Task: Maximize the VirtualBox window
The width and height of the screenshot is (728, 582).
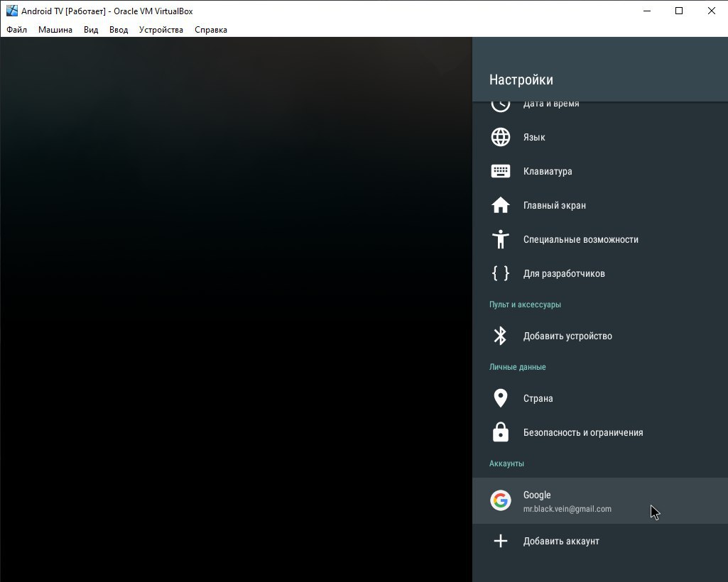Action: [679, 11]
